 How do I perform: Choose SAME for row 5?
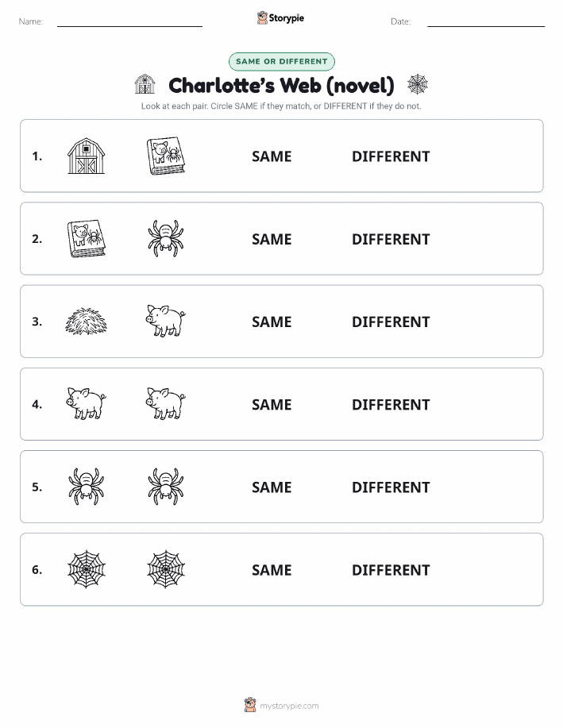(272, 487)
